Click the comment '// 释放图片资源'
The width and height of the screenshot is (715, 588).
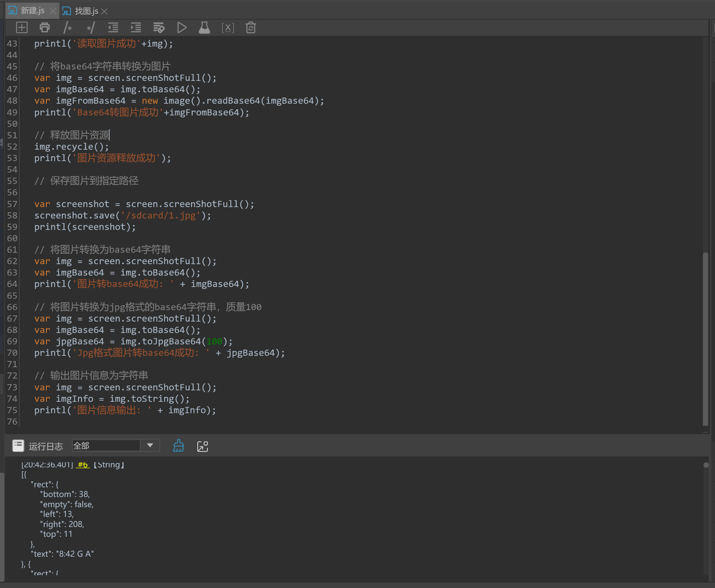coord(72,135)
